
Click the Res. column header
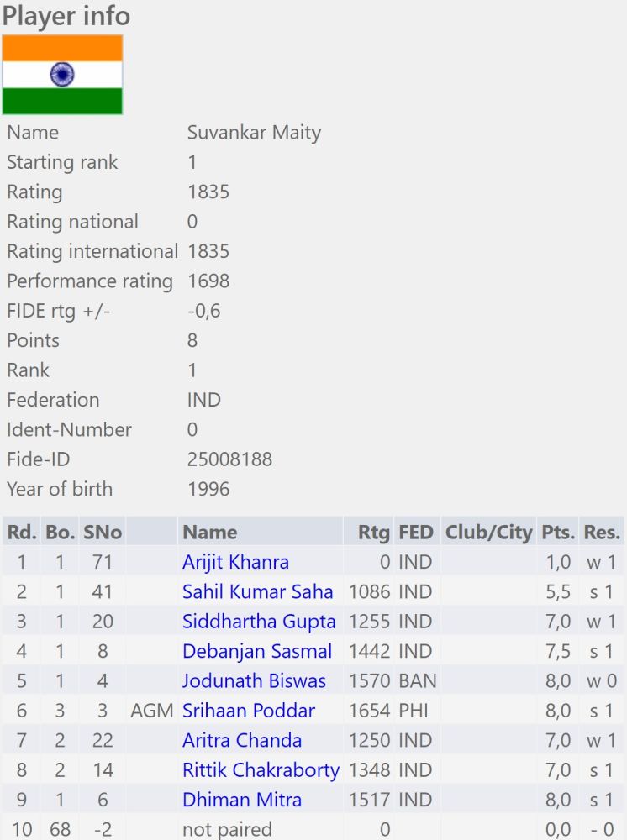(602, 532)
